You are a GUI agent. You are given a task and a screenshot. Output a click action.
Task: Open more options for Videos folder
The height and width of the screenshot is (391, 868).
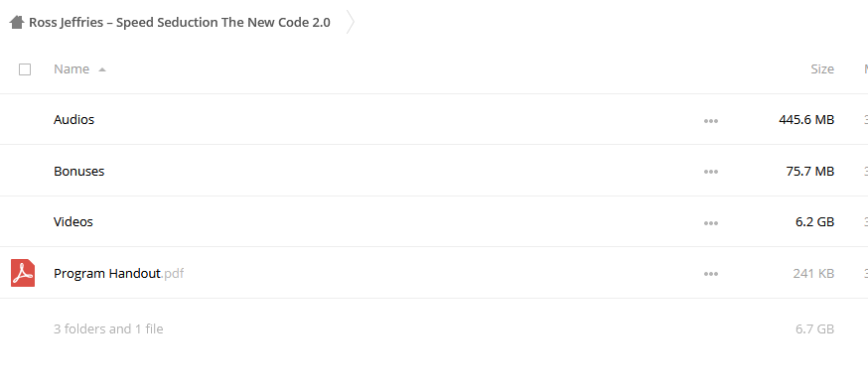[x=711, y=223]
